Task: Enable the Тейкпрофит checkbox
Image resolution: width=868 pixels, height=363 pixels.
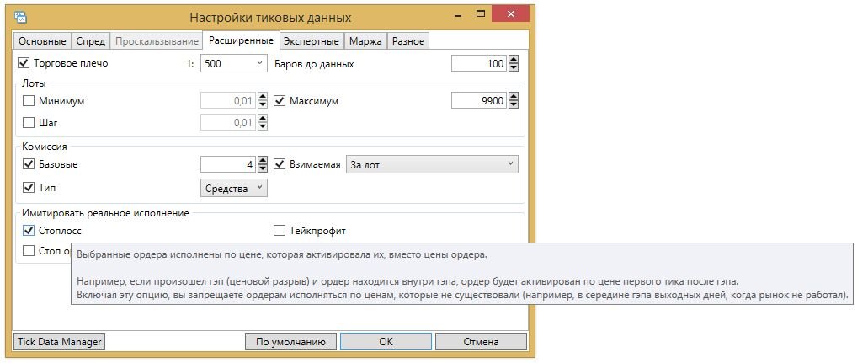Action: click(279, 231)
